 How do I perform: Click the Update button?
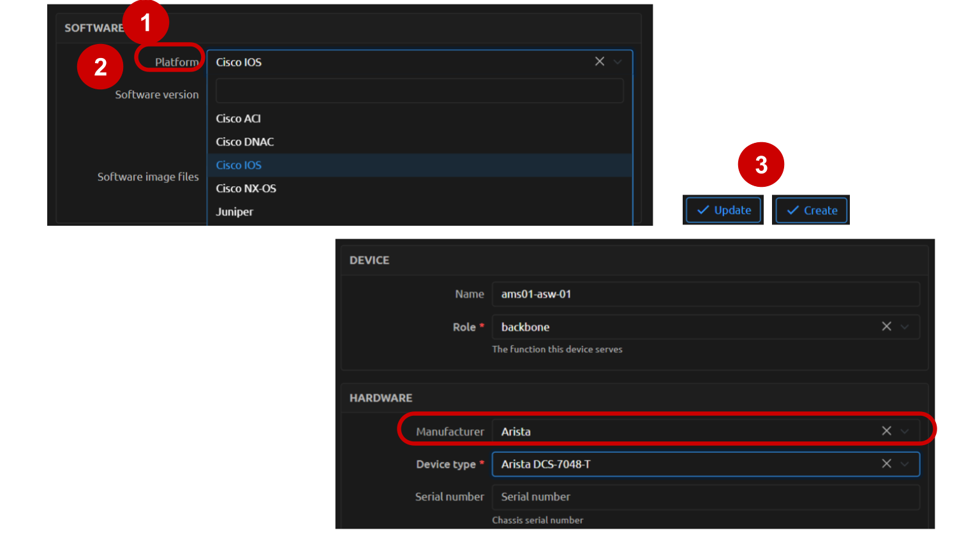click(x=723, y=210)
